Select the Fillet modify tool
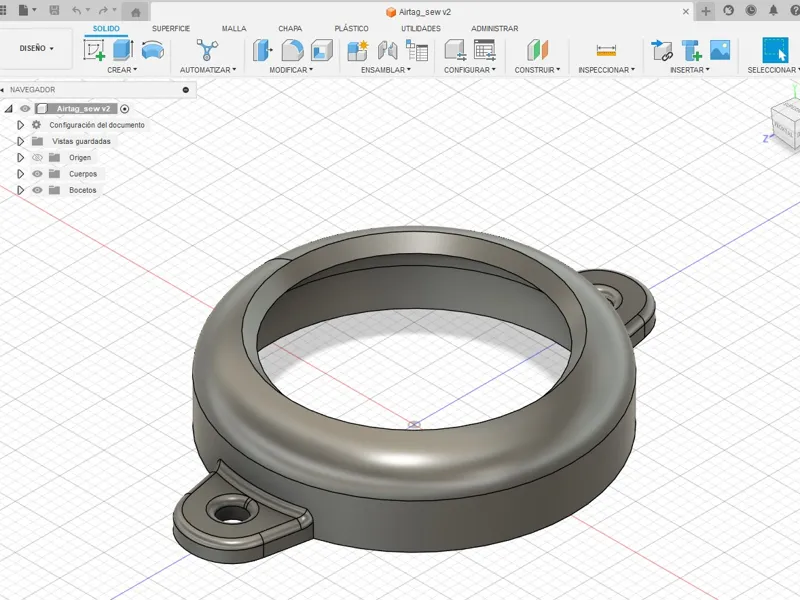 [292, 50]
